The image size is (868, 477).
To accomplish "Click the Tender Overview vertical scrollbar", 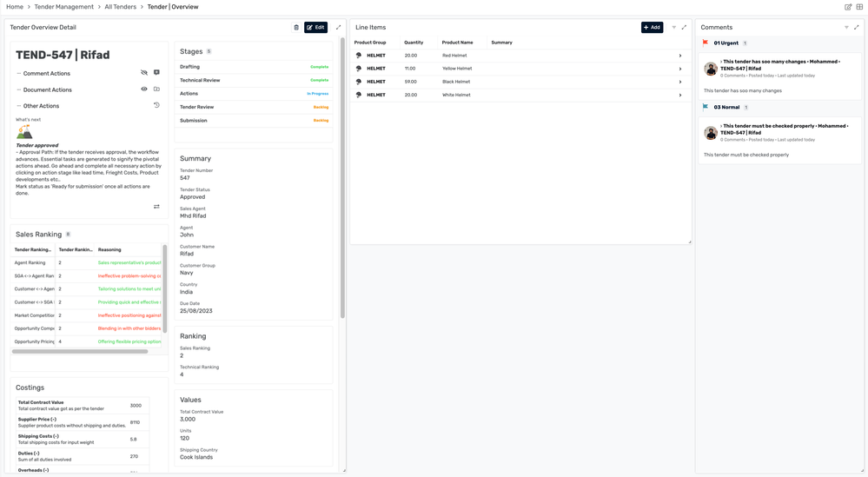I will [x=342, y=178].
